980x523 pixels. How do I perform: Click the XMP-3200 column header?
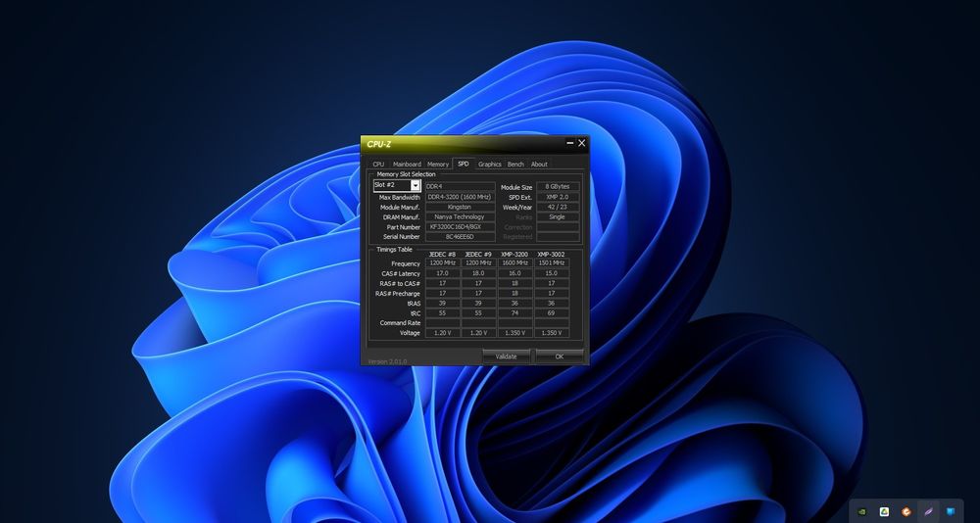pyautogui.click(x=514, y=255)
